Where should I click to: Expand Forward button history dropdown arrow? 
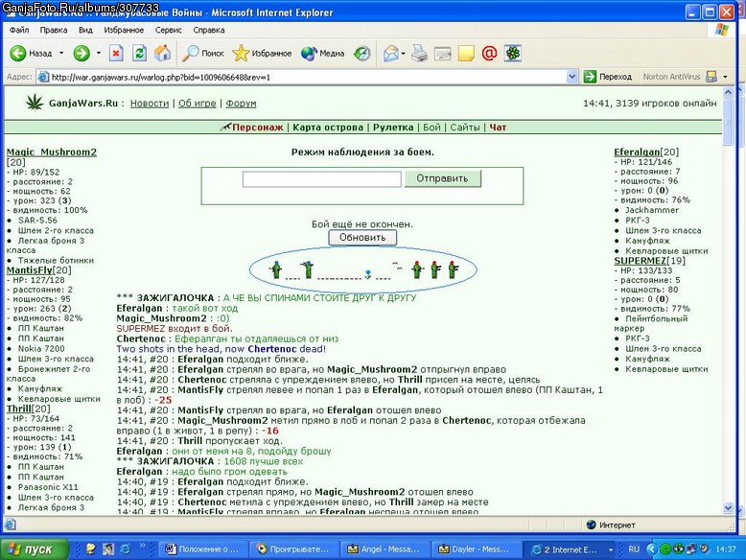pos(99,53)
